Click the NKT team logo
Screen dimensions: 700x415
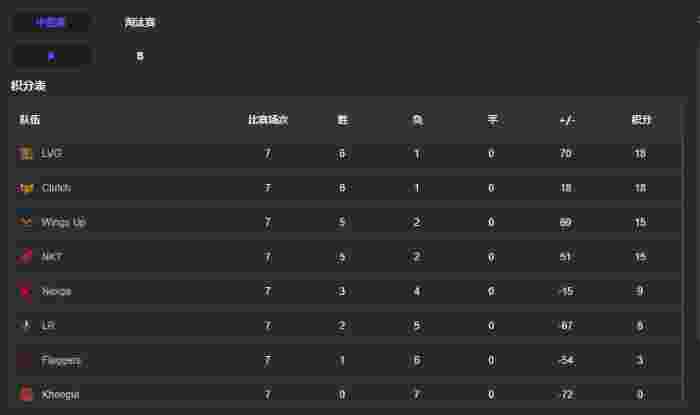pos(26,257)
